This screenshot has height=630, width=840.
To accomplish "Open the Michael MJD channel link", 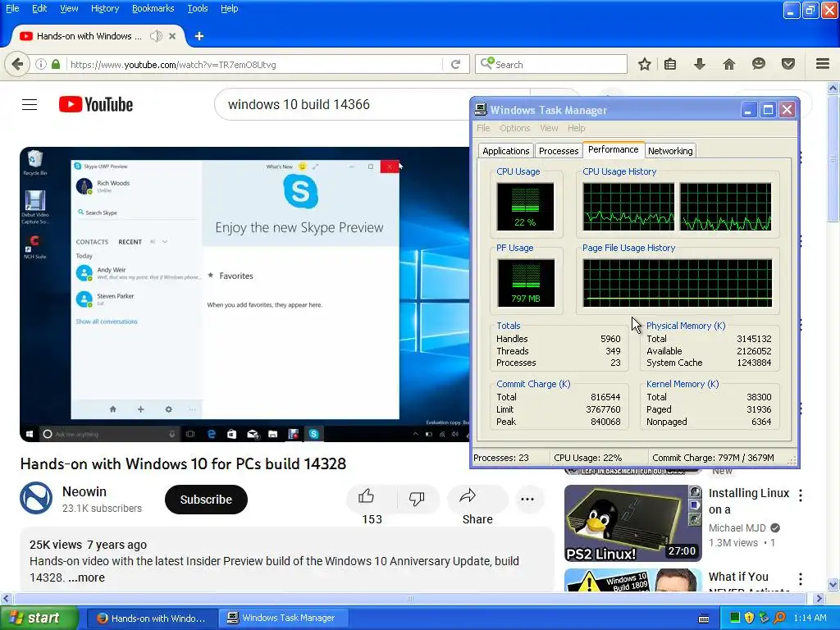I will click(737, 527).
